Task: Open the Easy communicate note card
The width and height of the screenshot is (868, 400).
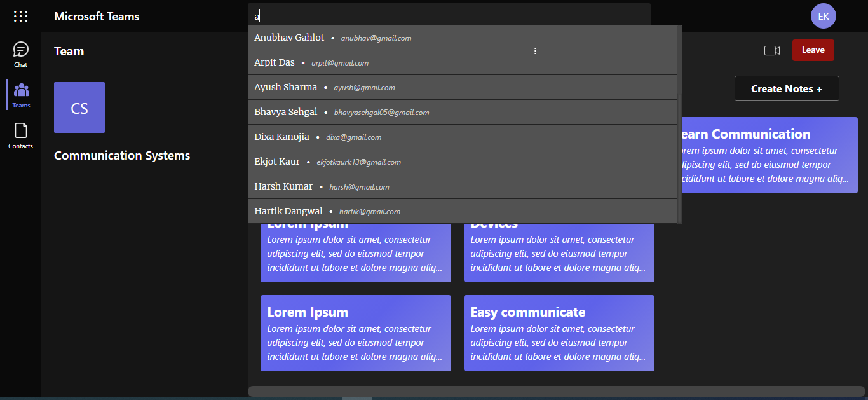Action: coord(559,333)
